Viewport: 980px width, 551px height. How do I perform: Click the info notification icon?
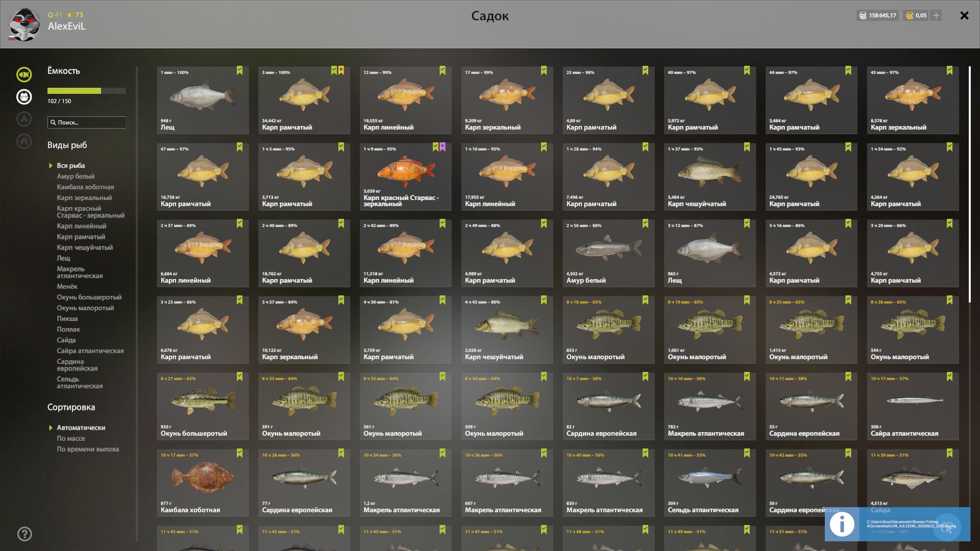[x=842, y=524]
